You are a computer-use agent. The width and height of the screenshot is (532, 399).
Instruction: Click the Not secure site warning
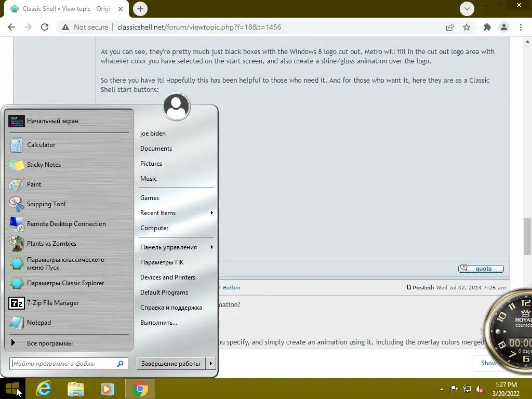coord(85,27)
